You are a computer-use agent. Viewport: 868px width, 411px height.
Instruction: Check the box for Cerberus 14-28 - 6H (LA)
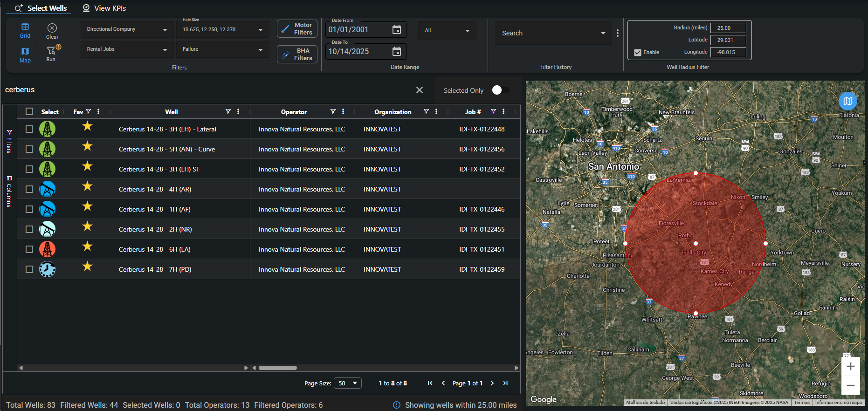tap(29, 249)
